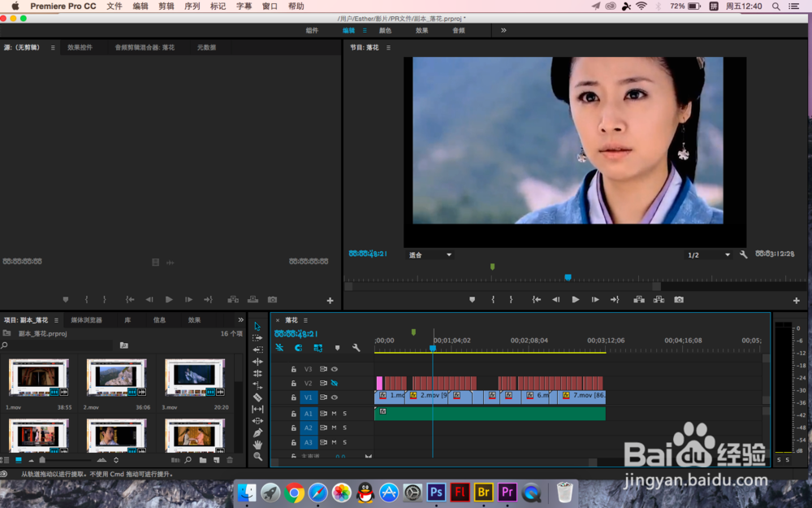The height and width of the screenshot is (508, 812).
Task: Select the Rate Stretch tool
Action: click(257, 385)
